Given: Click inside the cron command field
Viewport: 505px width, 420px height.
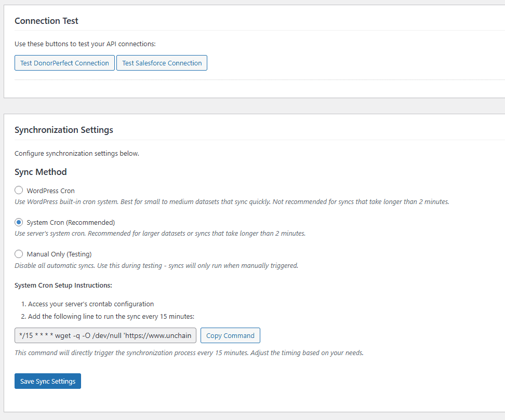Looking at the screenshot, I should point(104,335).
